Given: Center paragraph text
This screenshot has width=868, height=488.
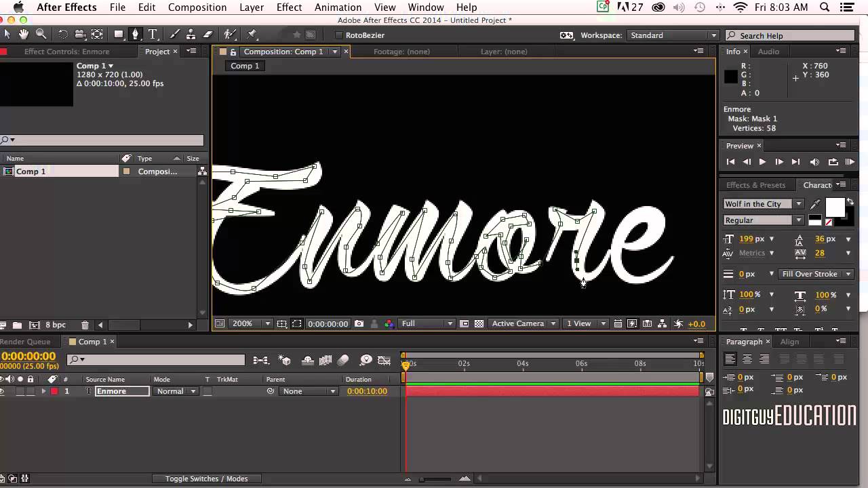Looking at the screenshot, I should 747,359.
